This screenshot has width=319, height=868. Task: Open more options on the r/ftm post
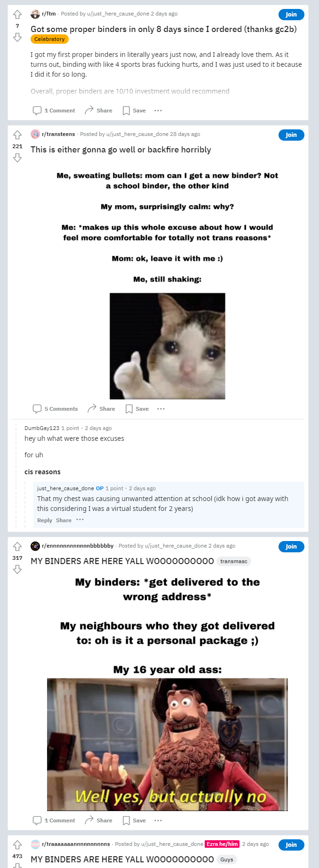158,111
